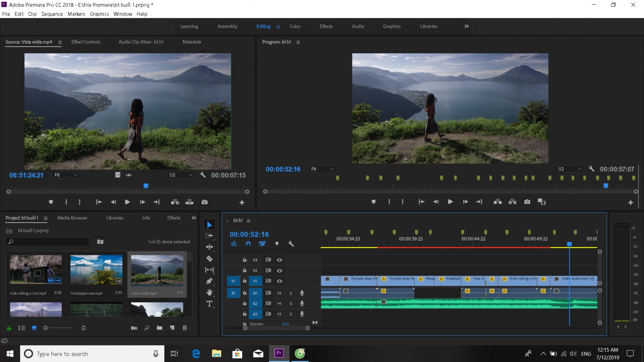644x362 pixels.
Task: Select the Hand tool
Action: tap(210, 293)
